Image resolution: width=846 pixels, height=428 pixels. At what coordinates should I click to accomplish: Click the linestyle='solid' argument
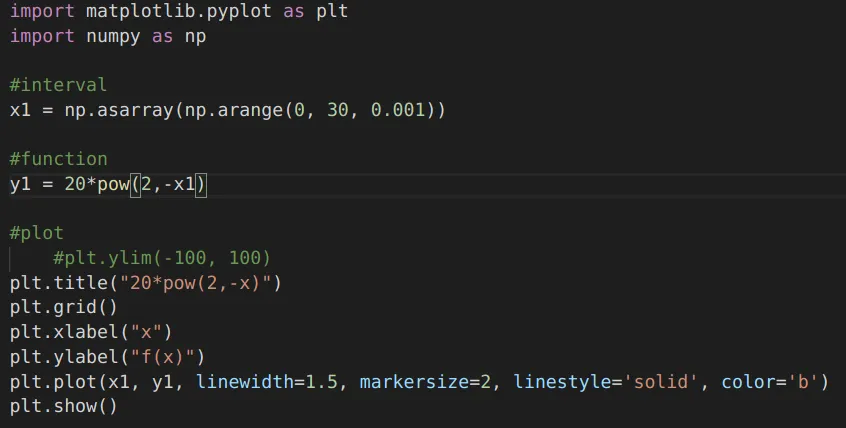606,382
